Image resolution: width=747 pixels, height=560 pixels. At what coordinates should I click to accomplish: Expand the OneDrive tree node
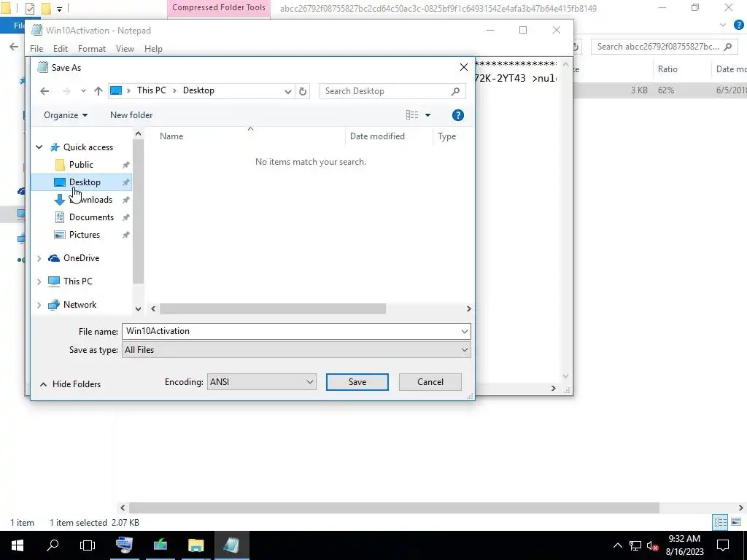click(39, 259)
